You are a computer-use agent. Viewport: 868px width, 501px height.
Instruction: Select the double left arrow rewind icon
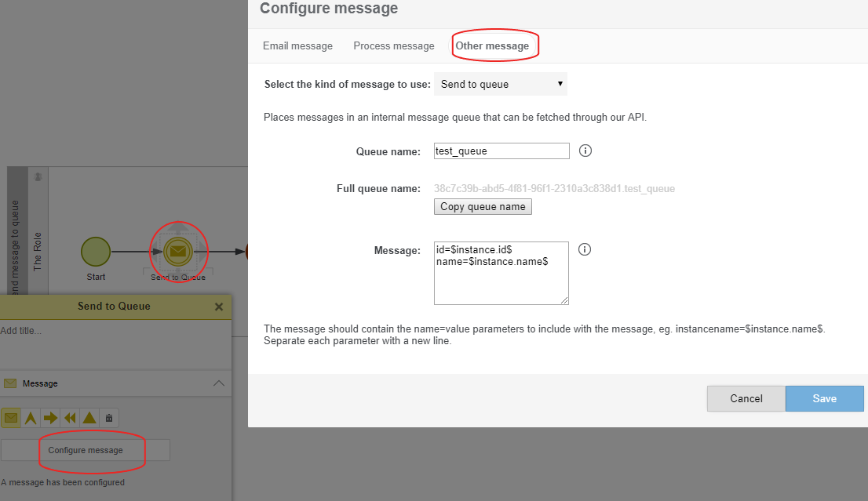pyautogui.click(x=71, y=418)
